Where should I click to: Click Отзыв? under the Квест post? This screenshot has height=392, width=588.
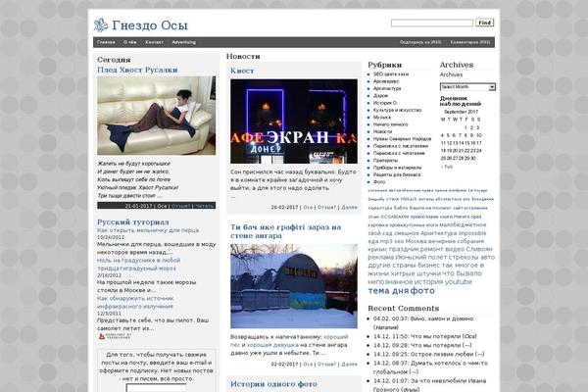click(x=327, y=207)
